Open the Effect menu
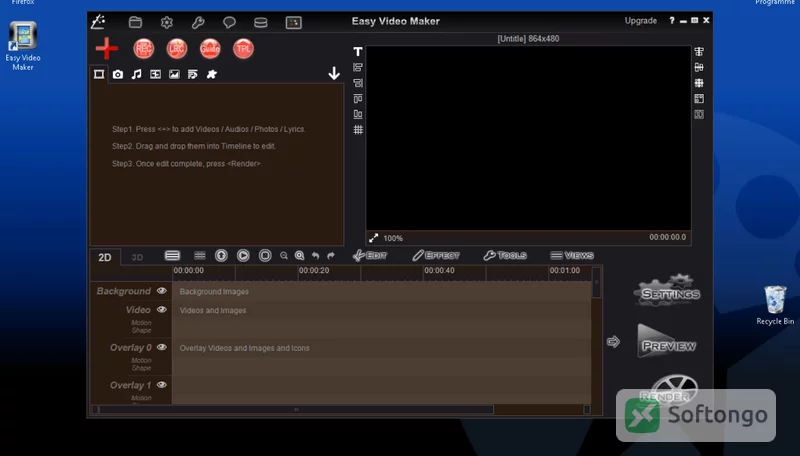The width and height of the screenshot is (800, 456). (436, 256)
